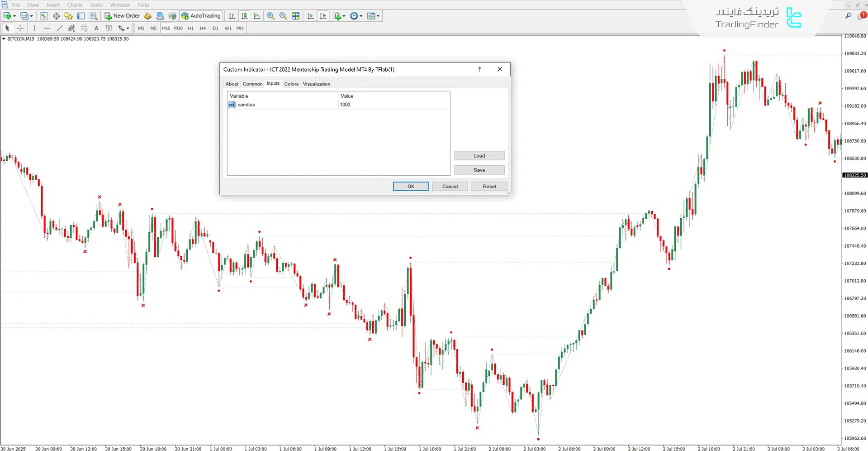
Task: Select the Crosshair tool
Action: tap(20, 28)
